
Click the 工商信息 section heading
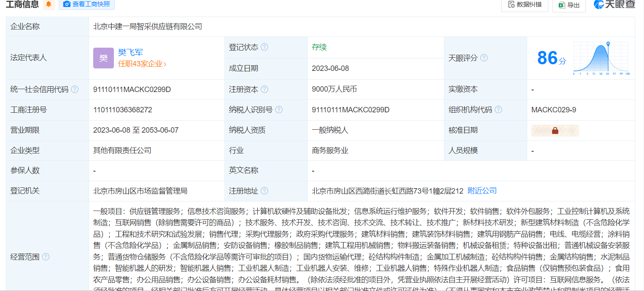22,5
